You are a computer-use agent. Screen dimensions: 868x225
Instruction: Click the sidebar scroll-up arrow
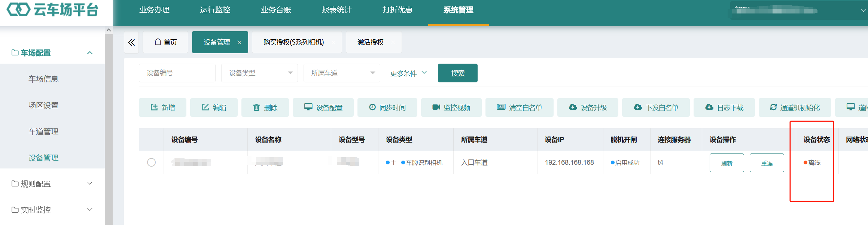[109, 30]
